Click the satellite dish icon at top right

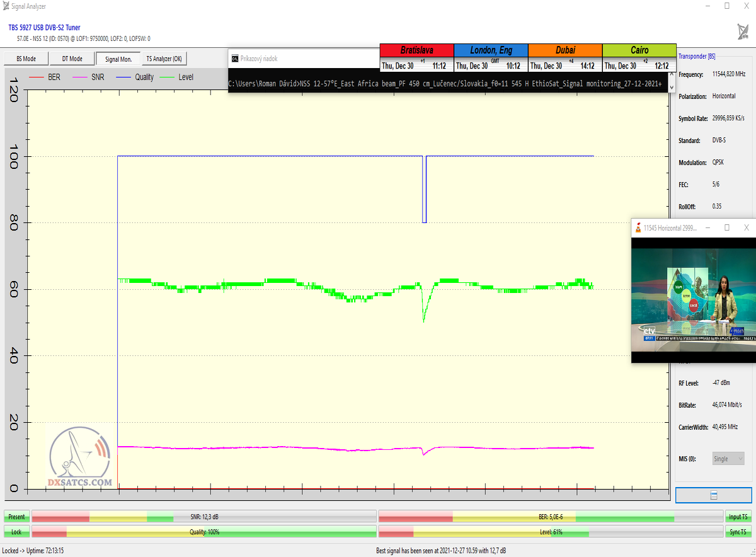[743, 32]
